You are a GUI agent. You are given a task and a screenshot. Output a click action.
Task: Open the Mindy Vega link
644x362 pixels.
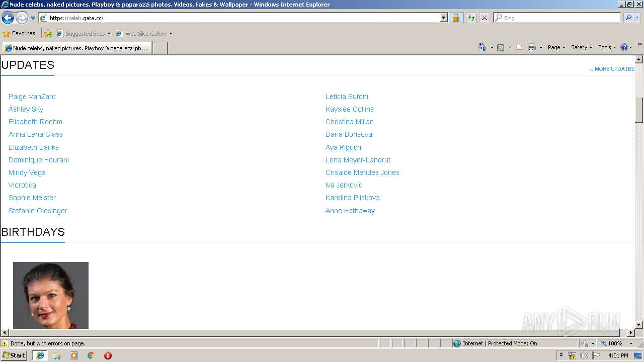coord(27,172)
